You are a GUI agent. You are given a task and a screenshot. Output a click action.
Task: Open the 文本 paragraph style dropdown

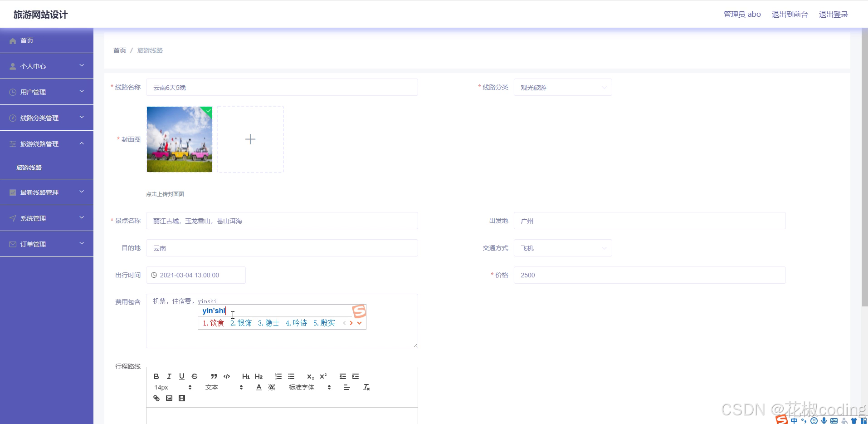coord(224,387)
